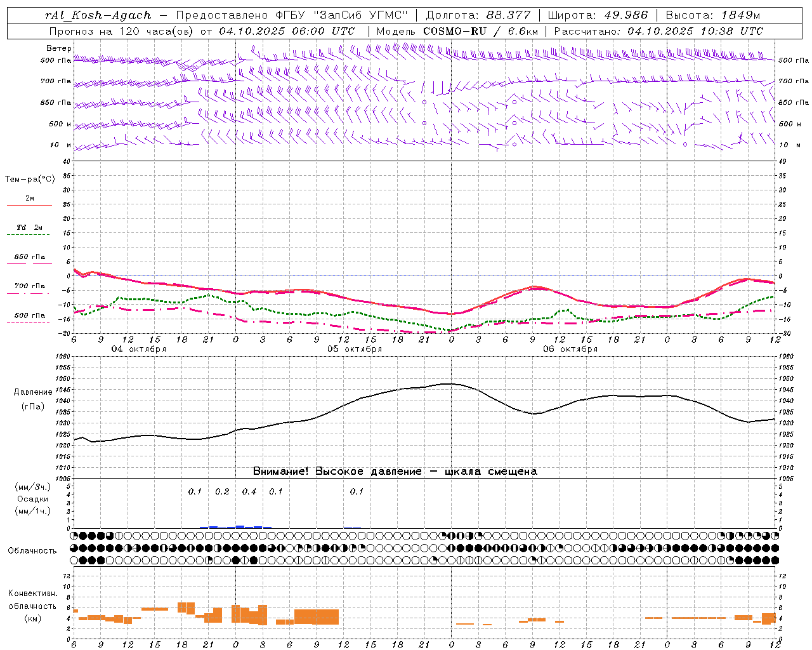Click the Осадки precipitation label
This screenshot has width=812, height=650.
tap(32, 499)
